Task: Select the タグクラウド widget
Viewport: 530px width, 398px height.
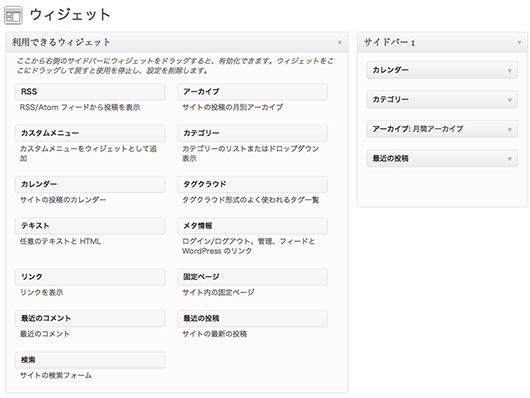Action: (x=252, y=185)
